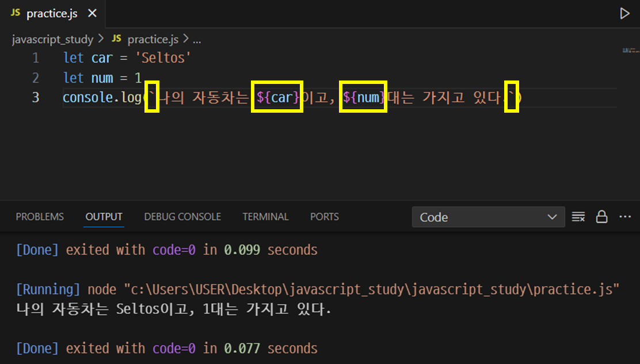Viewport: 640px width, 364px height.
Task: Open output panel more actions menu
Action: click(625, 217)
